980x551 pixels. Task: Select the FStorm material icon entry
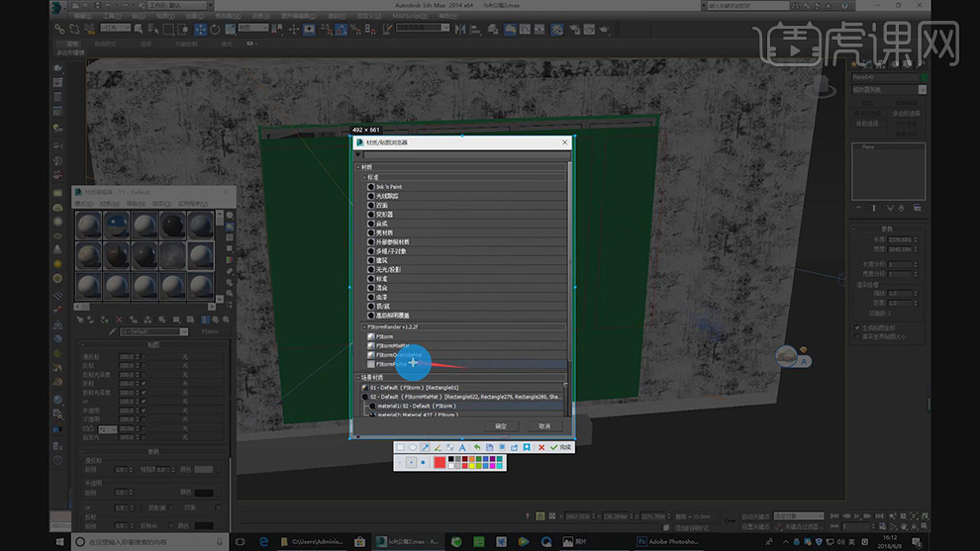coord(371,336)
